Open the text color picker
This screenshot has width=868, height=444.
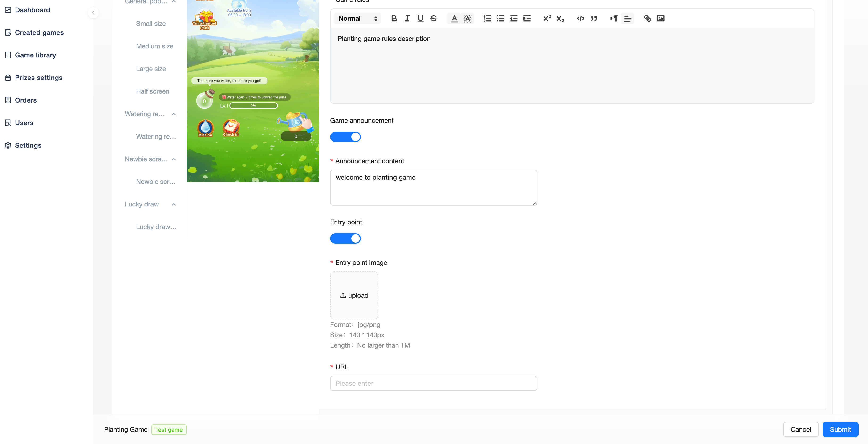point(454,19)
